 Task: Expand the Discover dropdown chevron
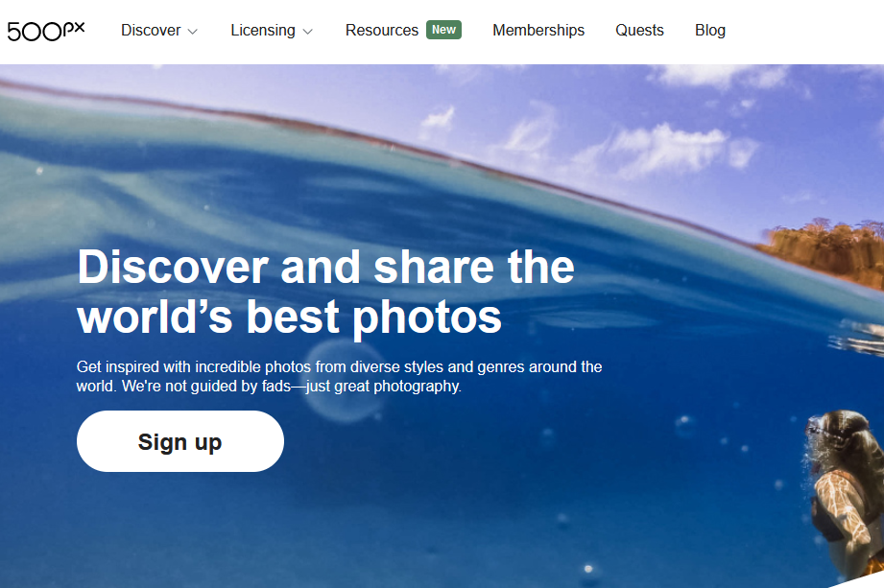coord(192,32)
